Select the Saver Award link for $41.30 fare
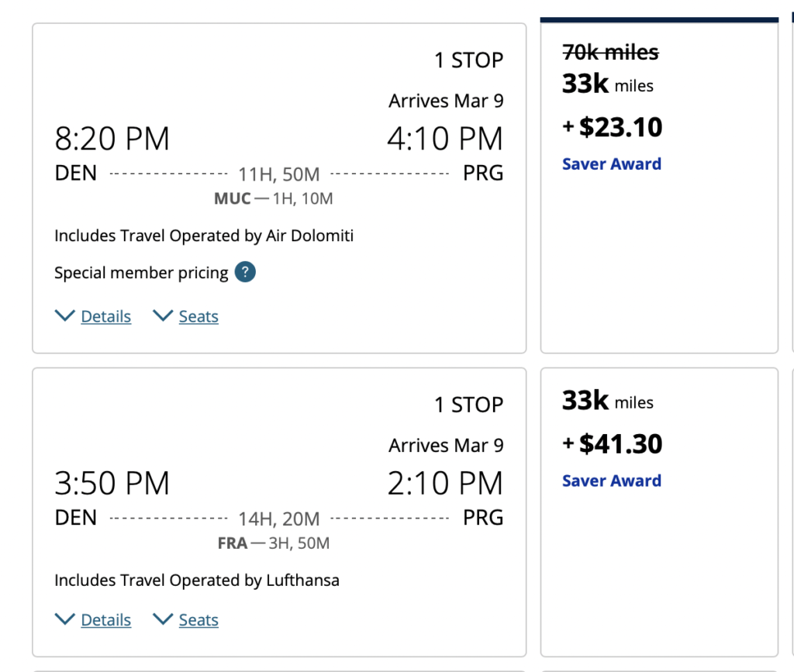This screenshot has height=672, width=794. (612, 481)
